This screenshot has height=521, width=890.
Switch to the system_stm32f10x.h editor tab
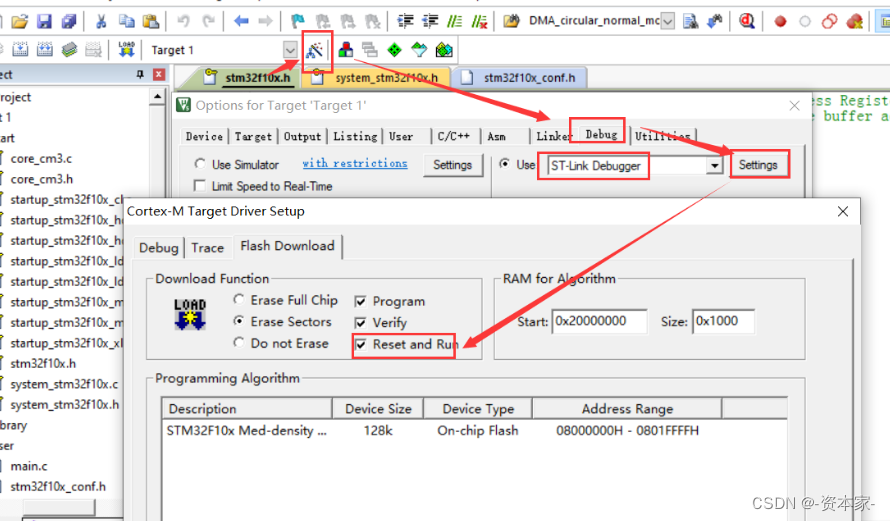pyautogui.click(x=378, y=78)
